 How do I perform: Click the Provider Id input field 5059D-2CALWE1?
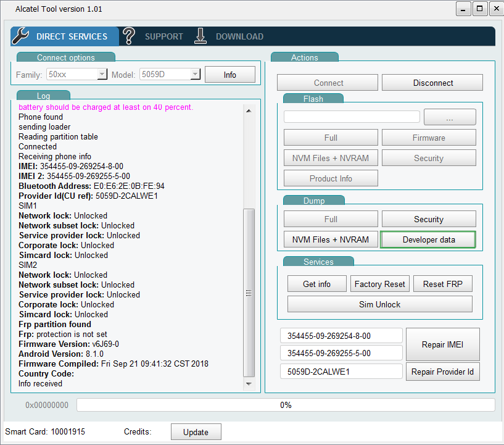(341, 372)
